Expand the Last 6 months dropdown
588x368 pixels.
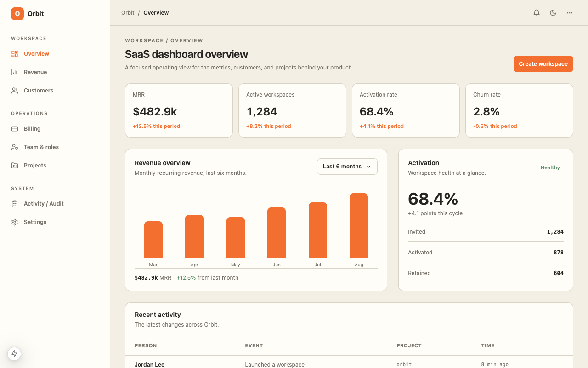347,167
